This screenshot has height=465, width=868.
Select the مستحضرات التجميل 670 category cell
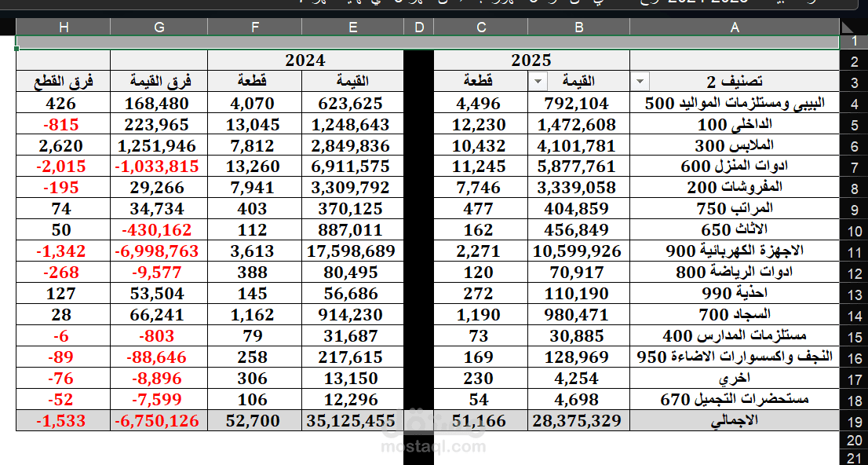pyautogui.click(x=735, y=400)
